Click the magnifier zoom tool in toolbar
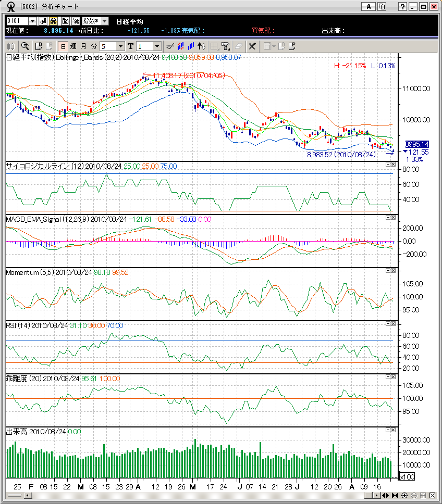 tap(25, 46)
